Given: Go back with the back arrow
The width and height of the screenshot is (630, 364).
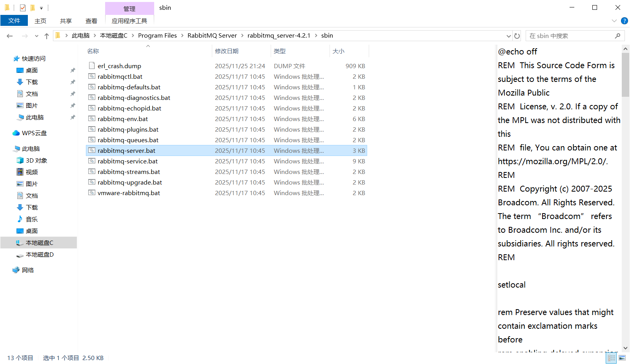Looking at the screenshot, I should click(10, 36).
